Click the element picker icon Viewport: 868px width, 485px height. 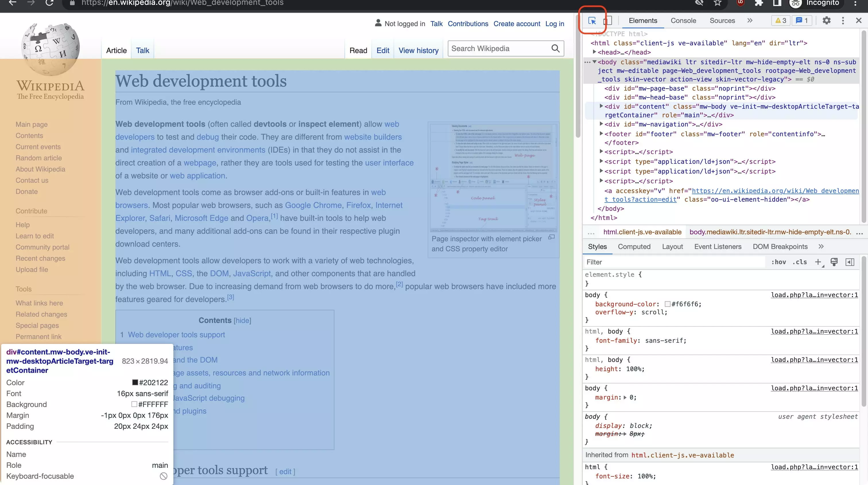pyautogui.click(x=592, y=20)
